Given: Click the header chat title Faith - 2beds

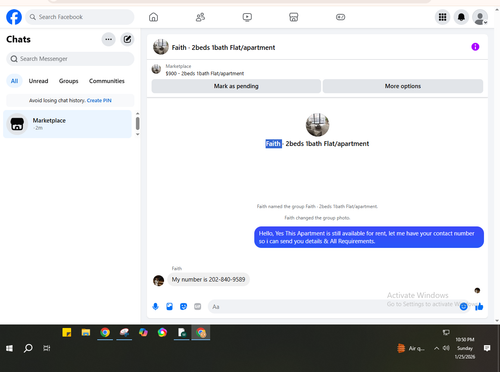Looking at the screenshot, I should pyautogui.click(x=223, y=47).
